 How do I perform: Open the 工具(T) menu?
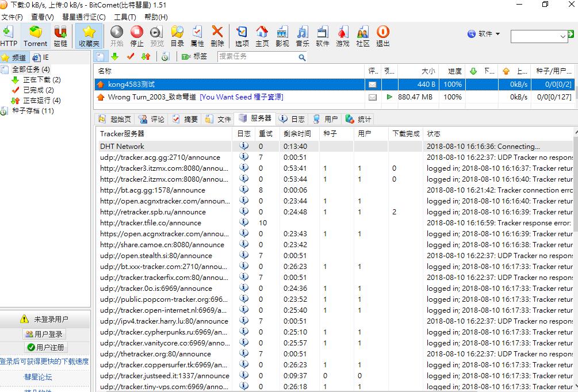[125, 17]
